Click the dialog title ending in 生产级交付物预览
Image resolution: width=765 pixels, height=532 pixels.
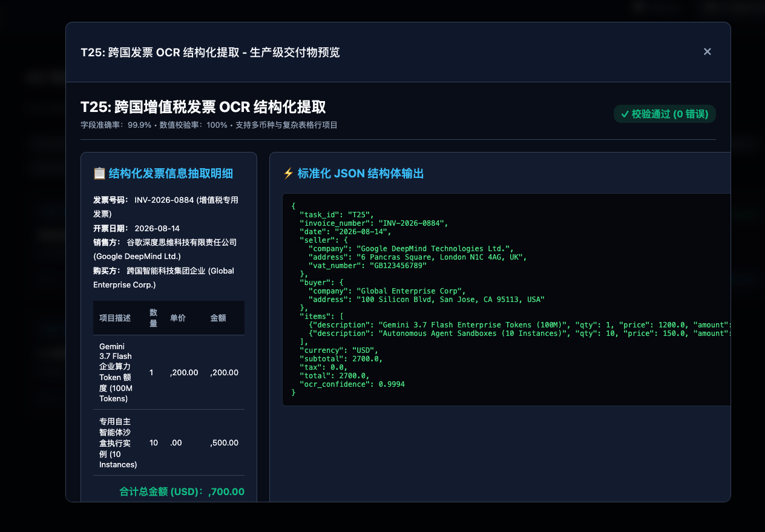click(210, 53)
